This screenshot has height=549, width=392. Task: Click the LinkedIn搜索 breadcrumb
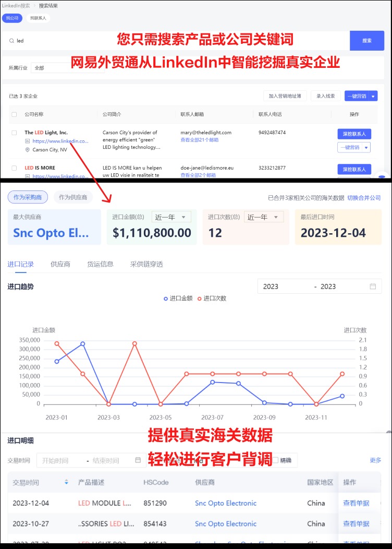[16, 6]
